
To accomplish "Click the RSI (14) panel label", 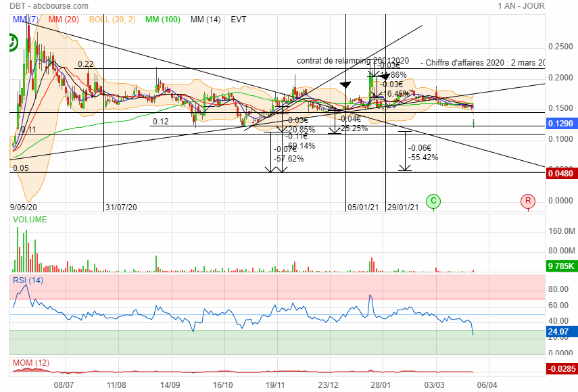I will pos(28,280).
